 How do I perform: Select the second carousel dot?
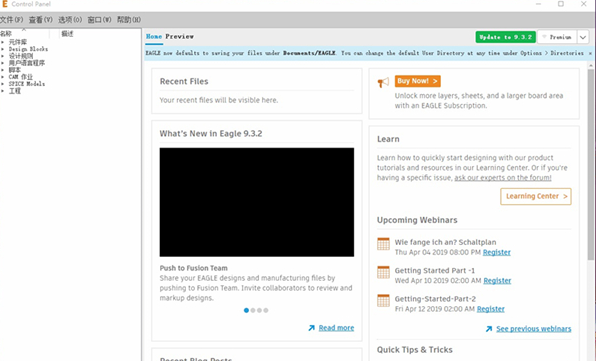pyautogui.click(x=253, y=310)
